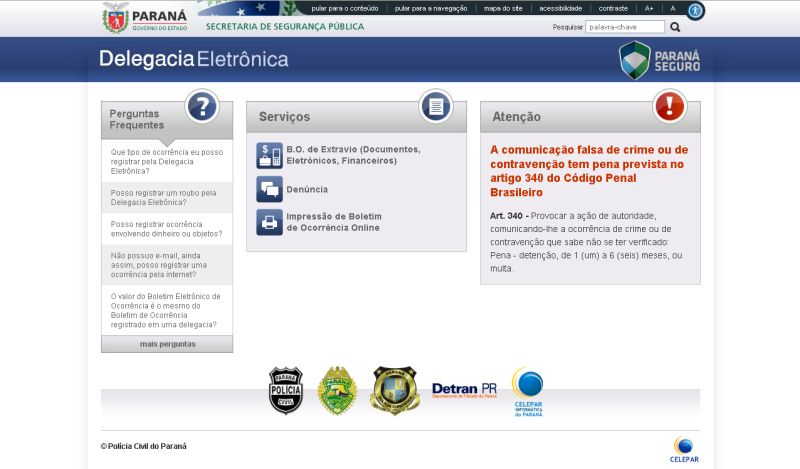Increase font size with A+
The height and width of the screenshot is (469, 800).
point(649,8)
